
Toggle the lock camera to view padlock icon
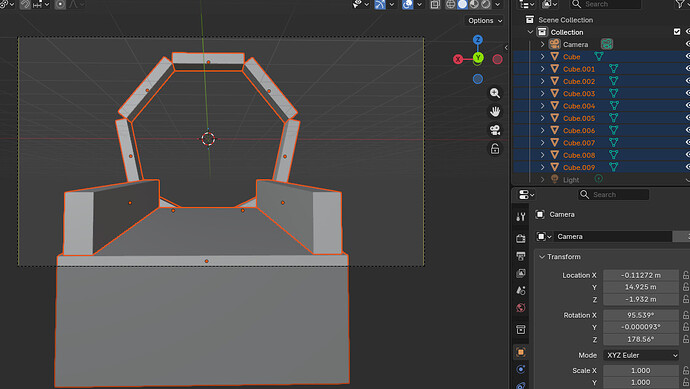(495, 149)
